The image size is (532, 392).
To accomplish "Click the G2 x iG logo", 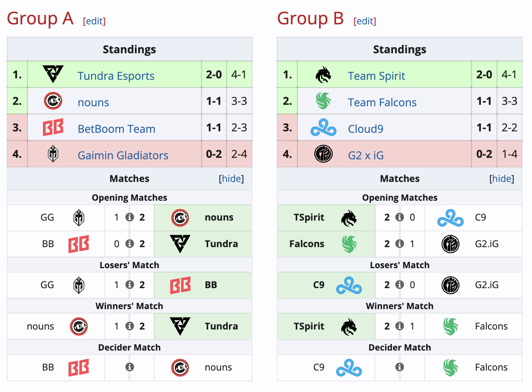I will tap(323, 154).
